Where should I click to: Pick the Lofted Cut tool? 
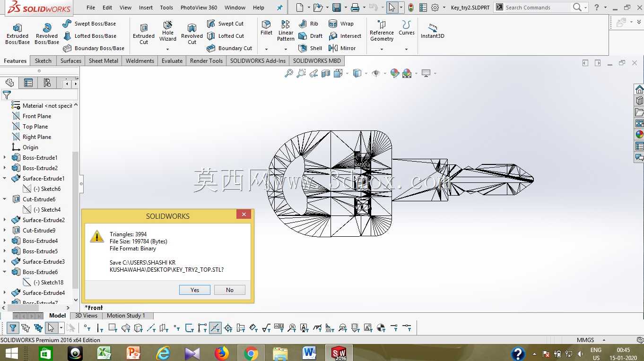click(x=226, y=36)
